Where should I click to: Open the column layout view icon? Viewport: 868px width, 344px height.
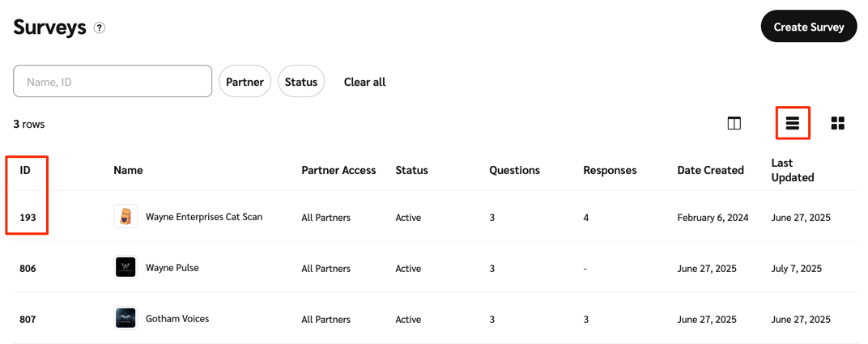pos(734,123)
